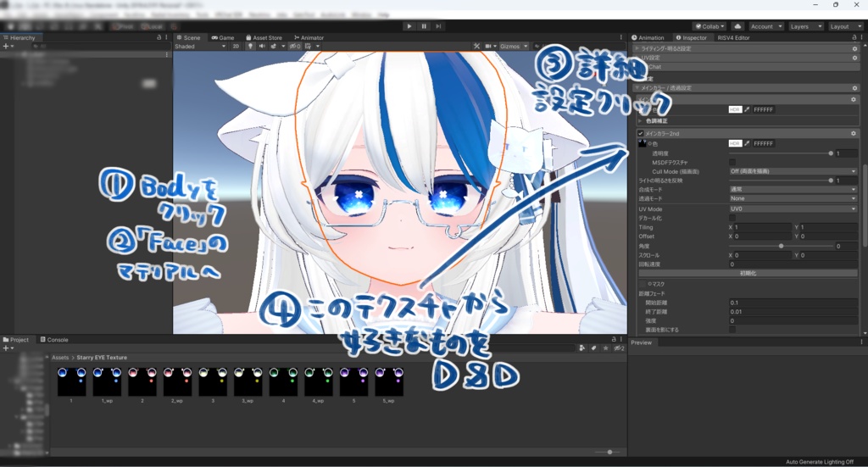This screenshot has height=467, width=868.
Task: Show favorites star in Project panel
Action: [605, 348]
